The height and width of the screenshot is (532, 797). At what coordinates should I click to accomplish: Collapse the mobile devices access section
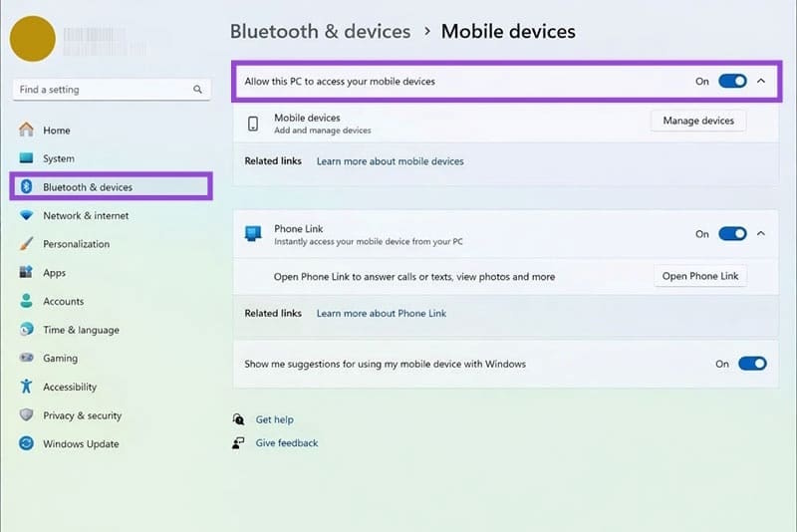(x=761, y=81)
